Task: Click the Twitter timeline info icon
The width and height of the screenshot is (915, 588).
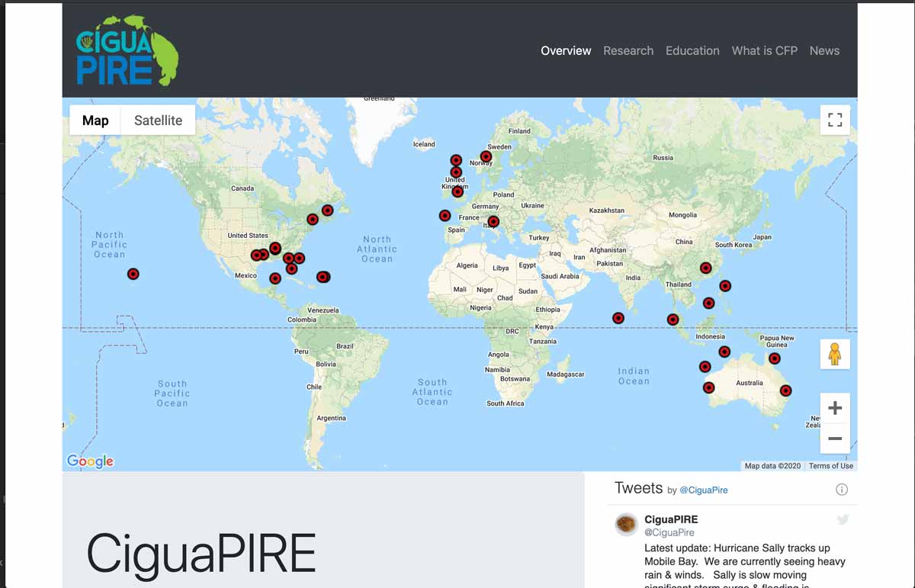Action: 842,490
